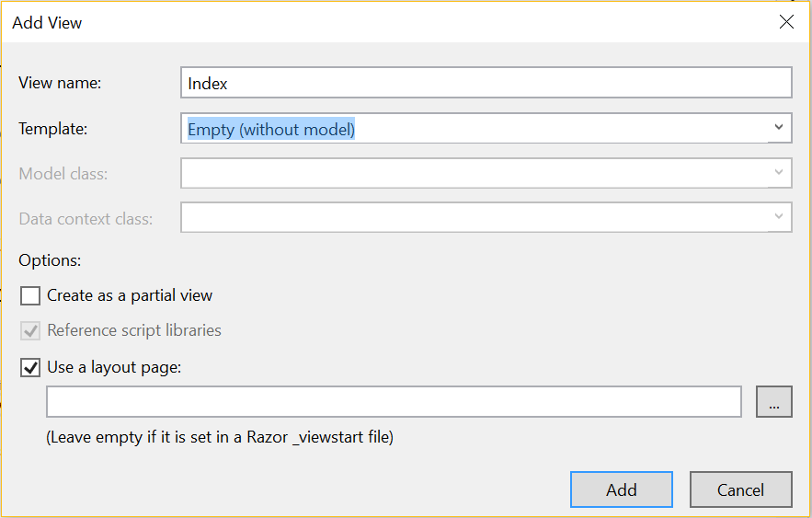Click the Model class combo box

475,173
